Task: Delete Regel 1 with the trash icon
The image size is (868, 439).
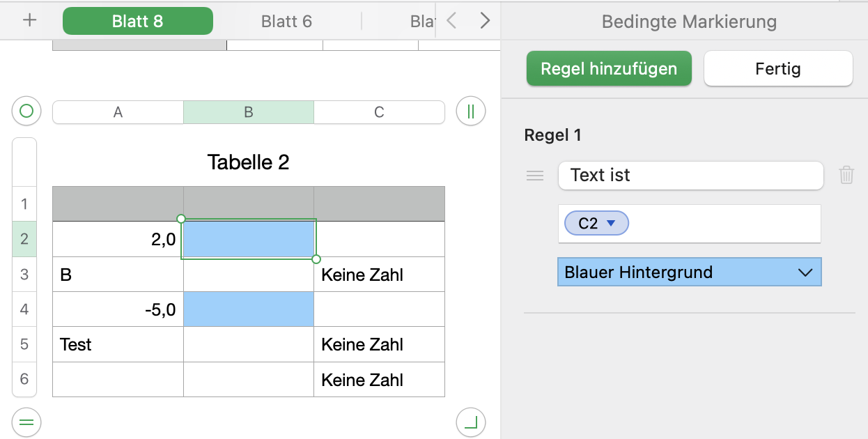Action: point(846,175)
